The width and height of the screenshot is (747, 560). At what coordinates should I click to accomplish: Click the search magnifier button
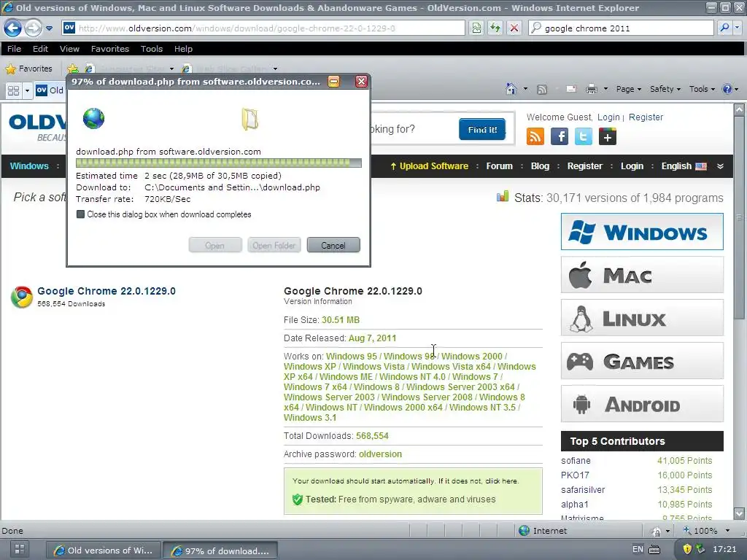point(724,28)
